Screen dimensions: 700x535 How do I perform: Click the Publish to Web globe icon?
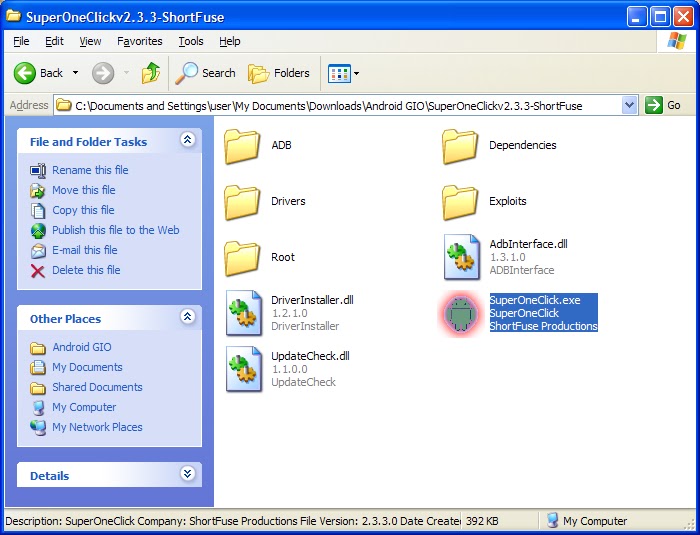pyautogui.click(x=38, y=230)
